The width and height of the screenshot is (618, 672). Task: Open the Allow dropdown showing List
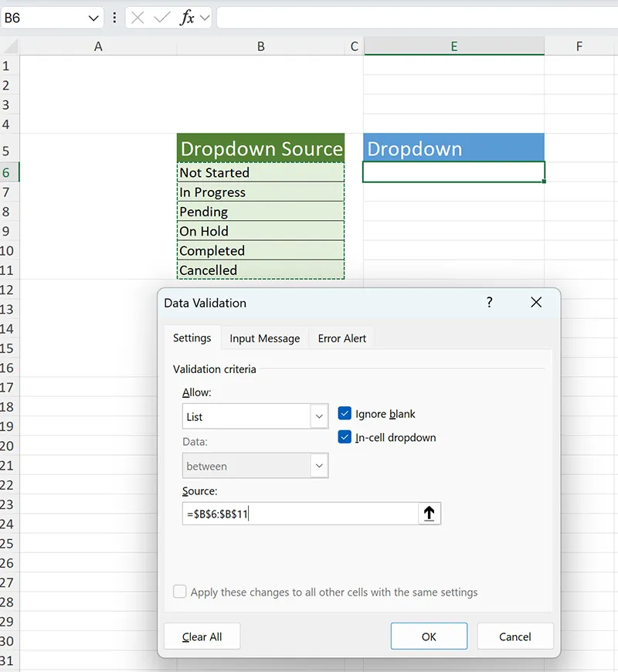tap(318, 416)
